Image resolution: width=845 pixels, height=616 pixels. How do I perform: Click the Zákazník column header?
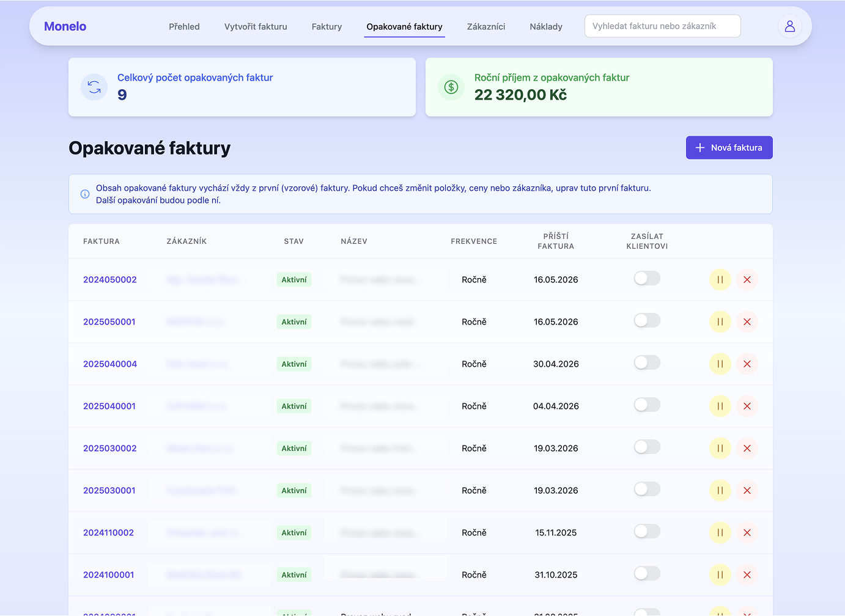click(186, 241)
